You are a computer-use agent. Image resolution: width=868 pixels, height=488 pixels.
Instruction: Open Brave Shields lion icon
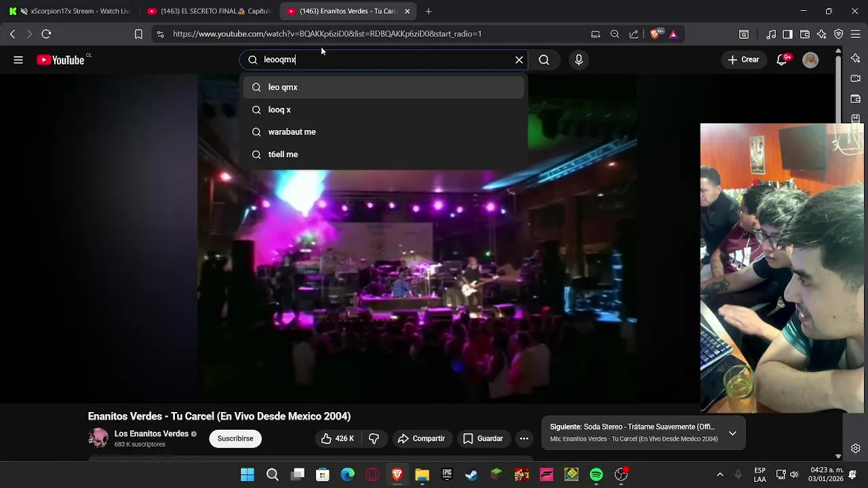point(655,34)
